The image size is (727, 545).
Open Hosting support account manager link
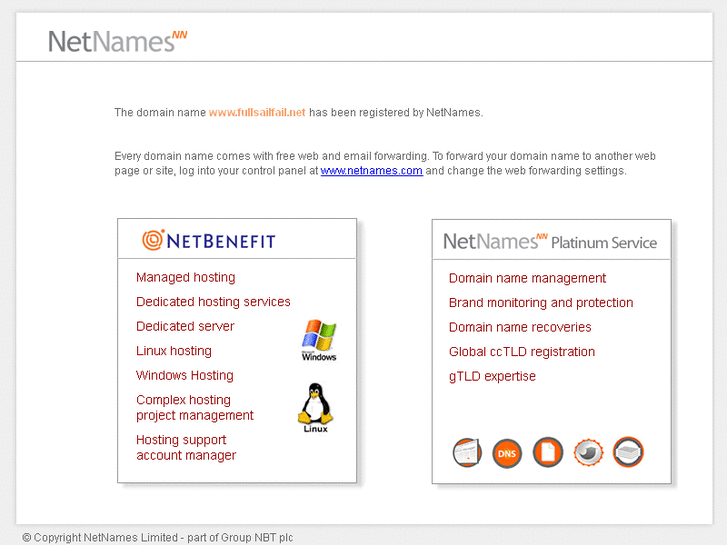186,448
